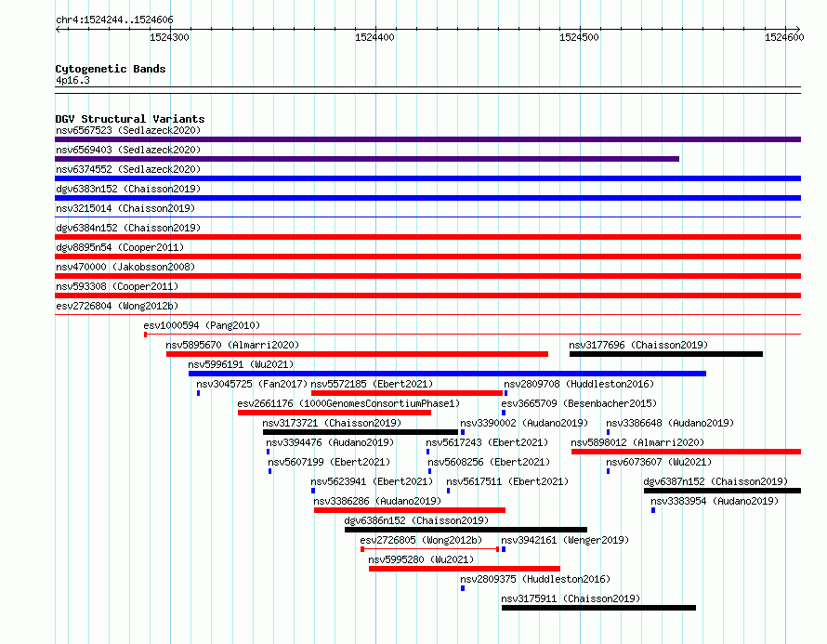This screenshot has width=827, height=644.
Task: Click esv3665709 (Besenbacher2015) blue marker
Action: click(x=504, y=413)
